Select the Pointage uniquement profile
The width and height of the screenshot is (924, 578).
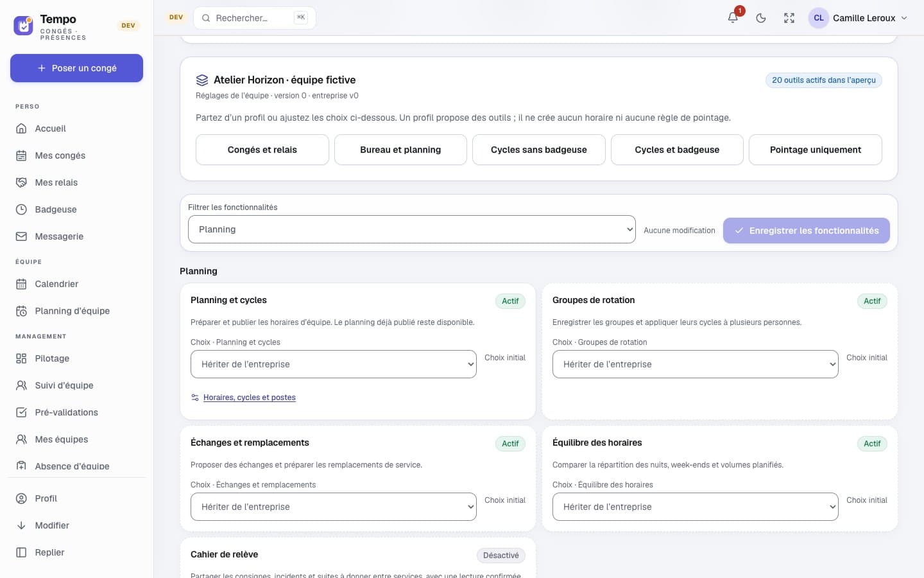[x=816, y=150]
